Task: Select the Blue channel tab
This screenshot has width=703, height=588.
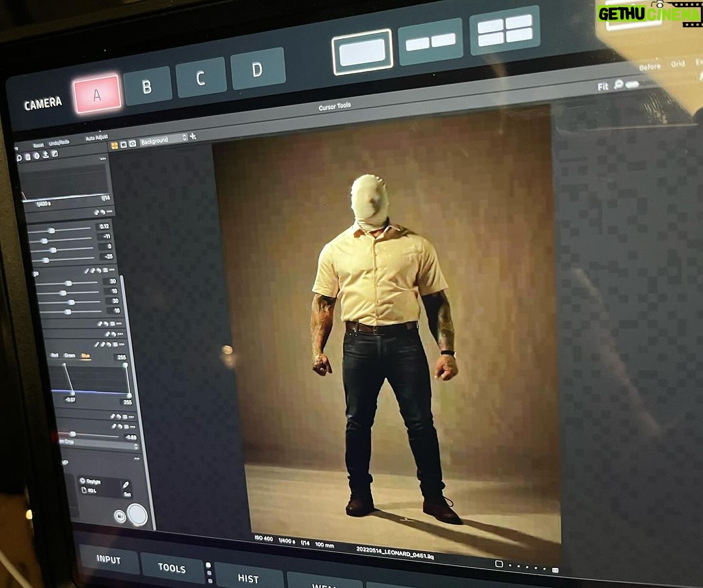Action: pos(85,356)
